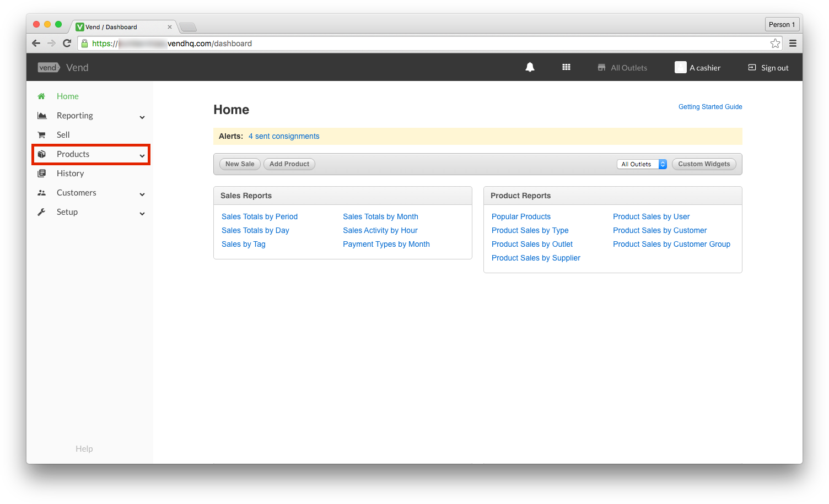
Task: Click the Home house icon in sidebar
Action: (x=41, y=96)
